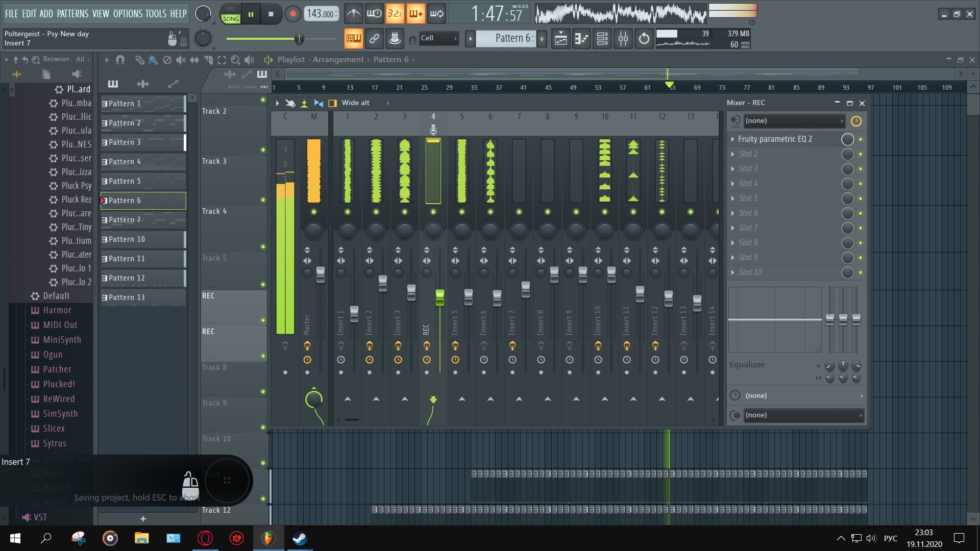980x551 pixels.
Task: Mute mixer Insert 1 track
Action: coord(348,212)
